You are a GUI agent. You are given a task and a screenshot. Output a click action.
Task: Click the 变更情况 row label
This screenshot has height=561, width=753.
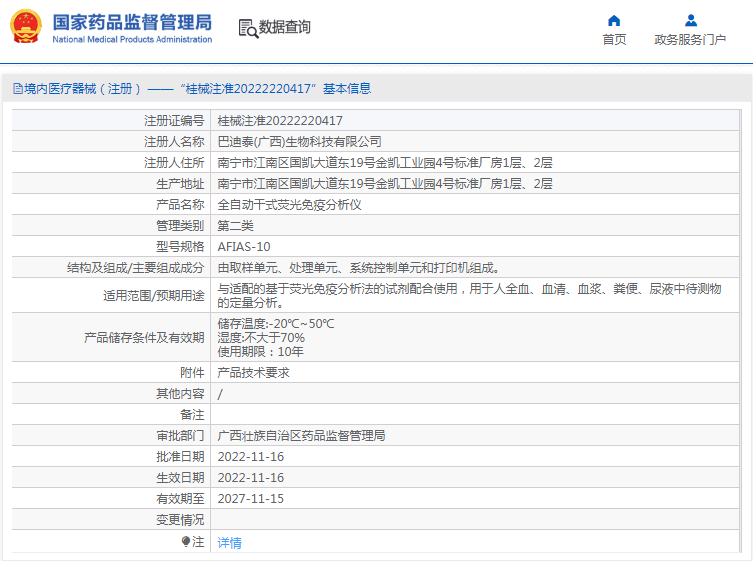point(180,520)
